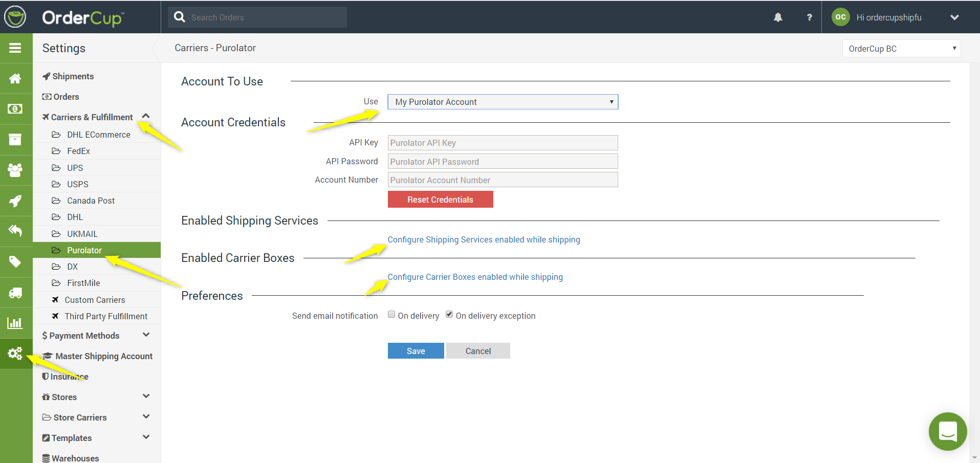
Task: Open the tag icon in sidebar
Action: (15, 262)
